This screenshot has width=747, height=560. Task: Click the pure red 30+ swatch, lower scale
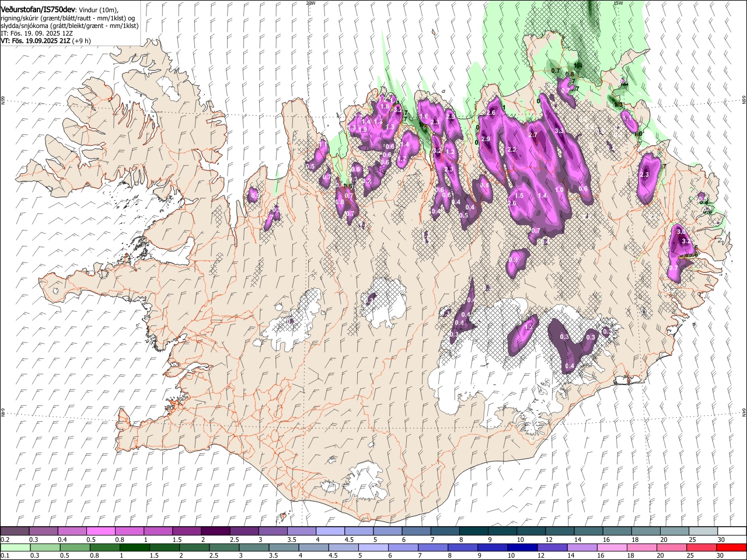click(x=731, y=547)
